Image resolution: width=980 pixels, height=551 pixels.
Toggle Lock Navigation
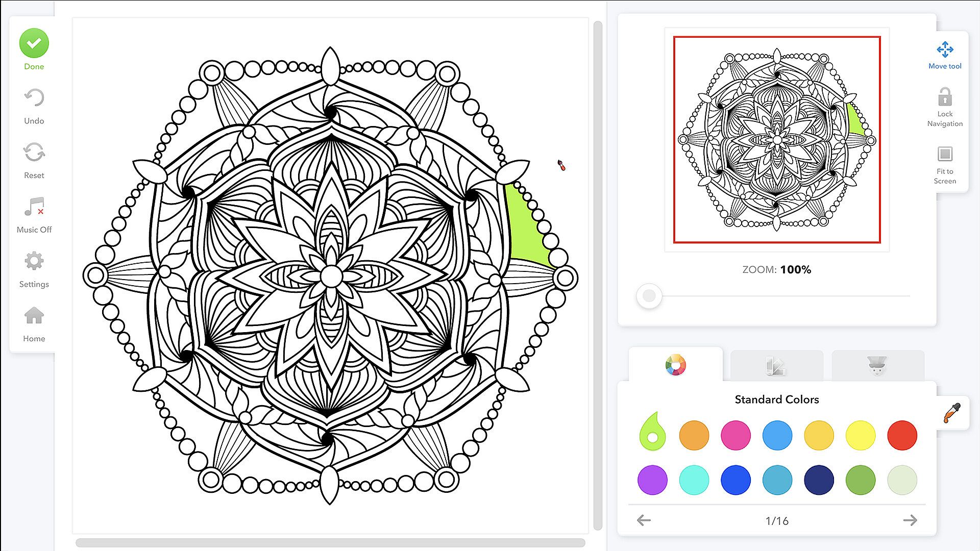pyautogui.click(x=945, y=98)
